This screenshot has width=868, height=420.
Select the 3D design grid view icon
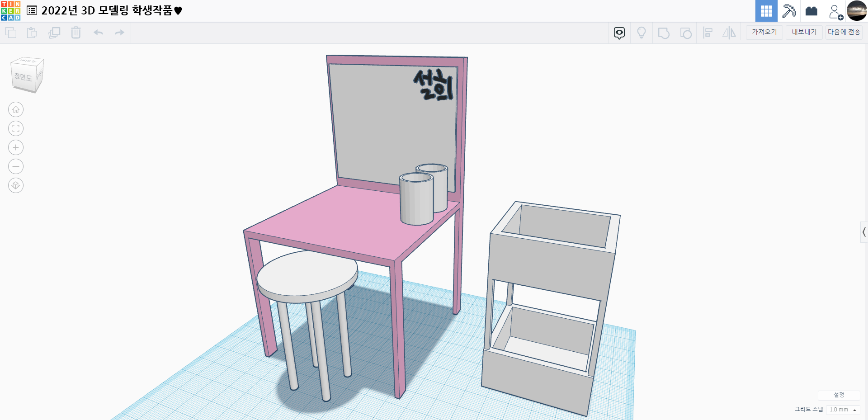[766, 11]
